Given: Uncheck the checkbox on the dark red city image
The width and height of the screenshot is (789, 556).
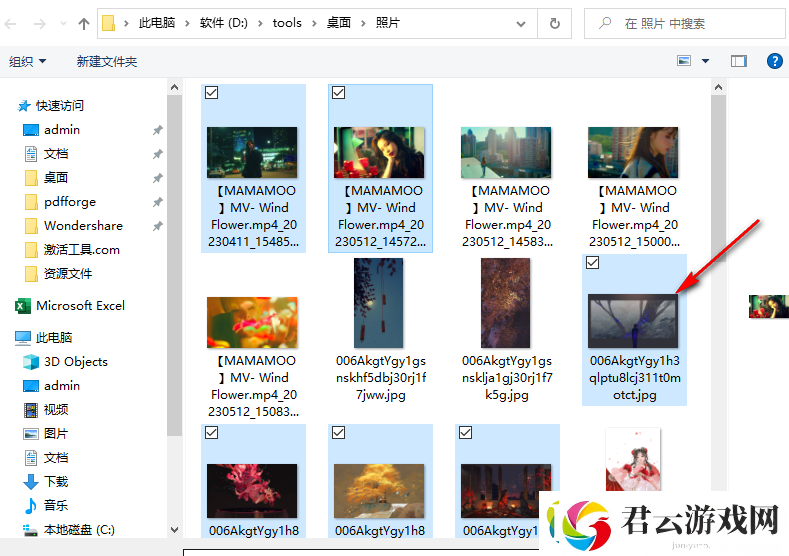Looking at the screenshot, I should click(465, 433).
